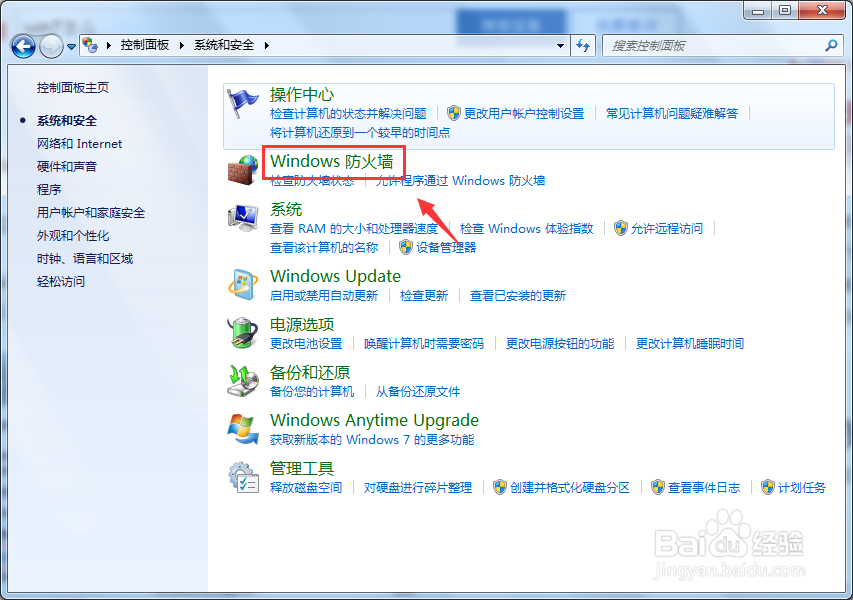Click the Forward navigation arrow button
The height and width of the screenshot is (600, 853).
(x=51, y=46)
